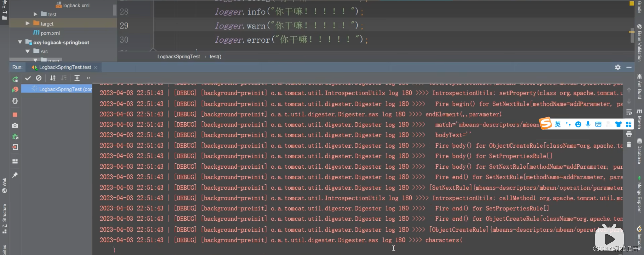The image size is (644, 255).
Task: Select LogbackSpringTest node in test tree
Action: 57,89
